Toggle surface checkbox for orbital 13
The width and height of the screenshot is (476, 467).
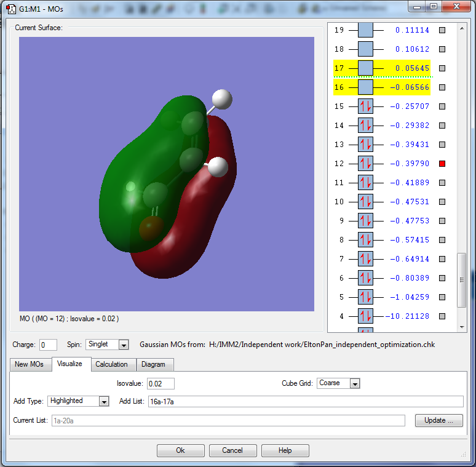coord(442,145)
